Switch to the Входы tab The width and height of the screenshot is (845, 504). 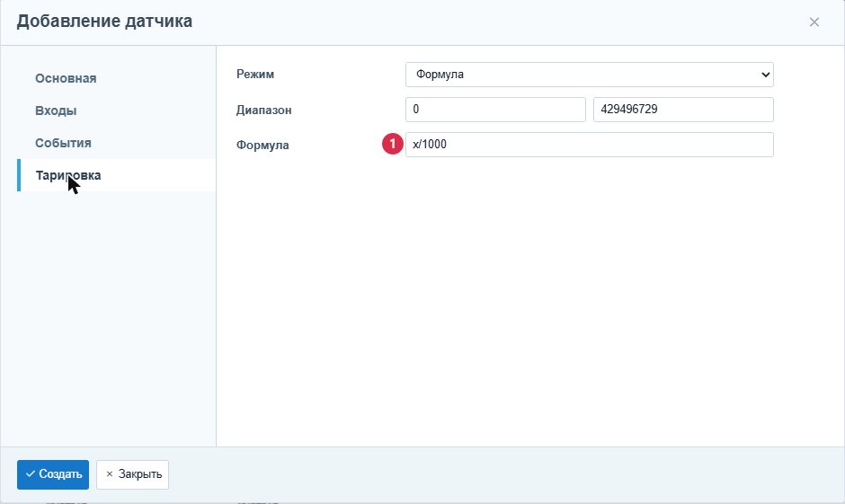click(56, 111)
